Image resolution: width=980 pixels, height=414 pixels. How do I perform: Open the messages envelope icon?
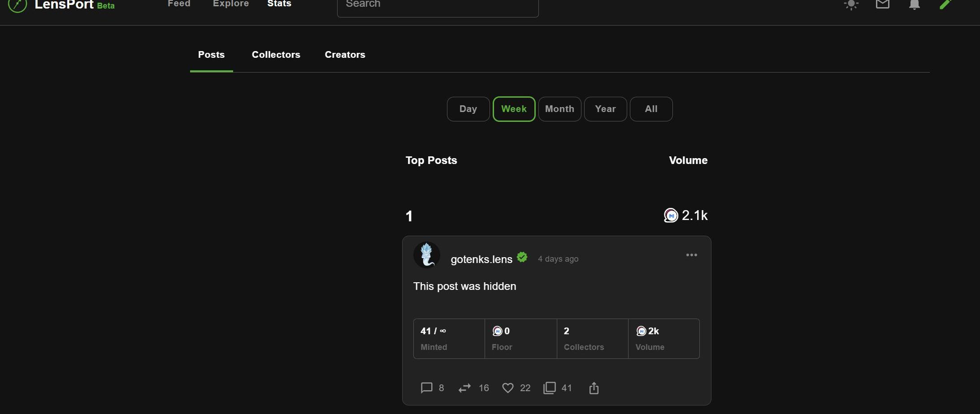[x=882, y=4]
